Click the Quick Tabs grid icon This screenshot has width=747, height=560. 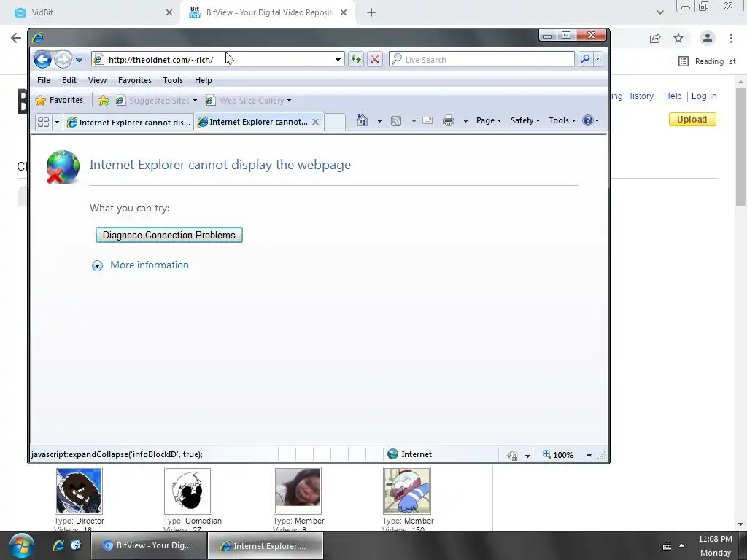[x=43, y=122]
